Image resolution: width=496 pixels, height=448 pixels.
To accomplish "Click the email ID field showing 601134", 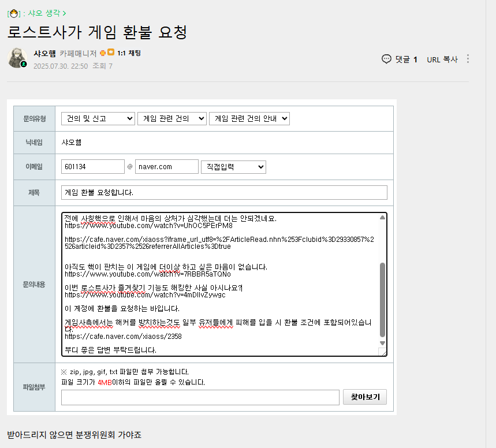I will click(x=93, y=167).
